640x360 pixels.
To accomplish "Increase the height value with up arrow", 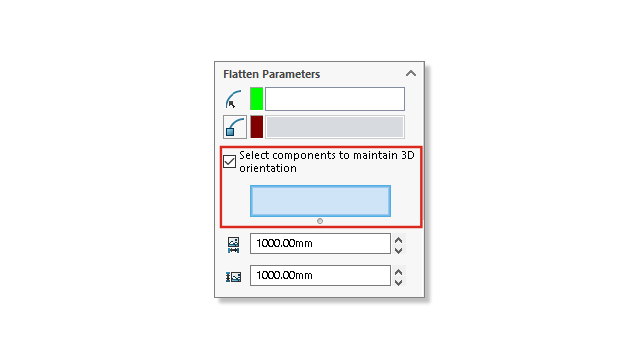I will tap(399, 272).
